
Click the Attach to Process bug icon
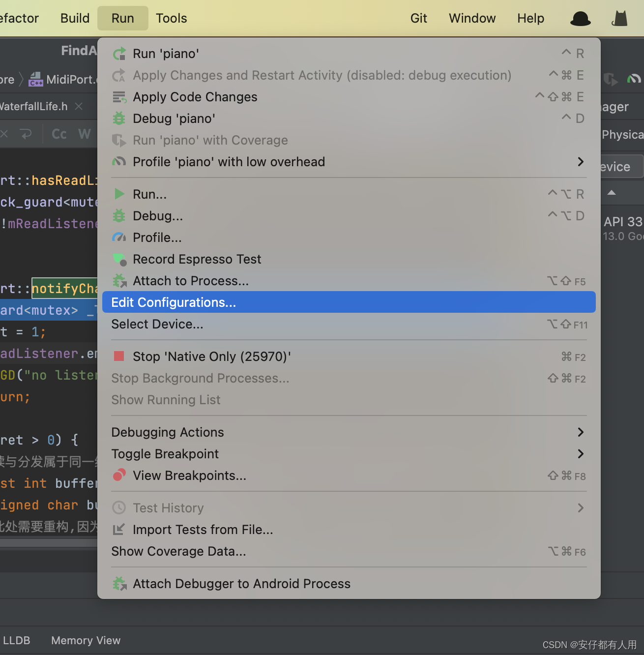tap(119, 281)
